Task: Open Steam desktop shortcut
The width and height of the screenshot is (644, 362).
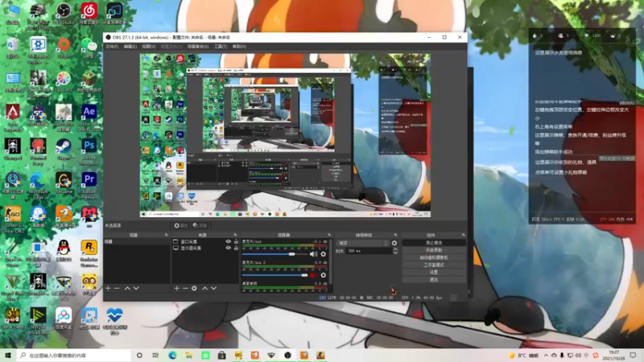Action: pyautogui.click(x=64, y=149)
